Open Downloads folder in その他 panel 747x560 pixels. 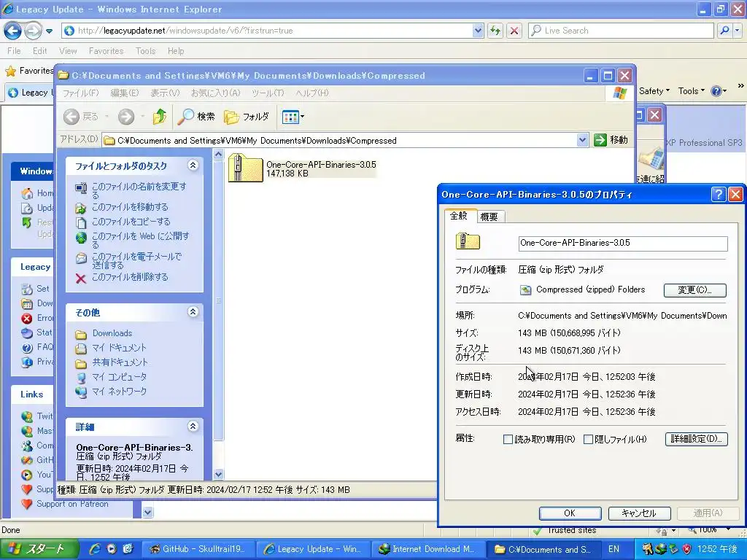coord(112,333)
